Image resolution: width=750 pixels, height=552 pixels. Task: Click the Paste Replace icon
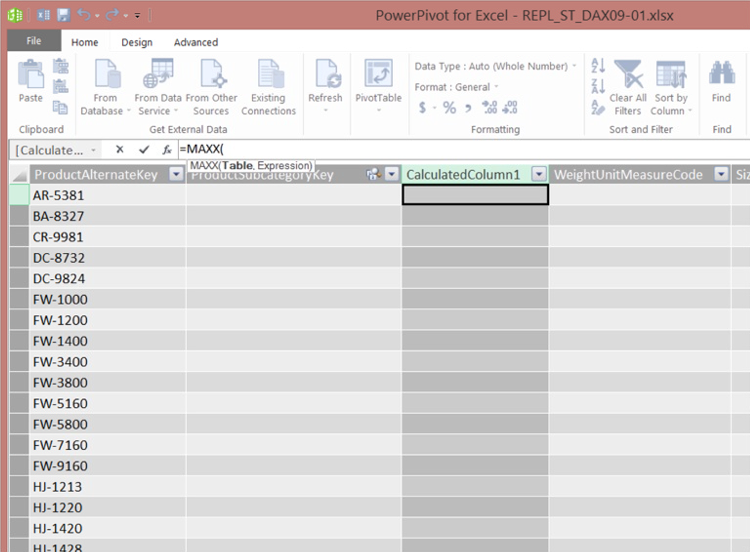coord(60,87)
